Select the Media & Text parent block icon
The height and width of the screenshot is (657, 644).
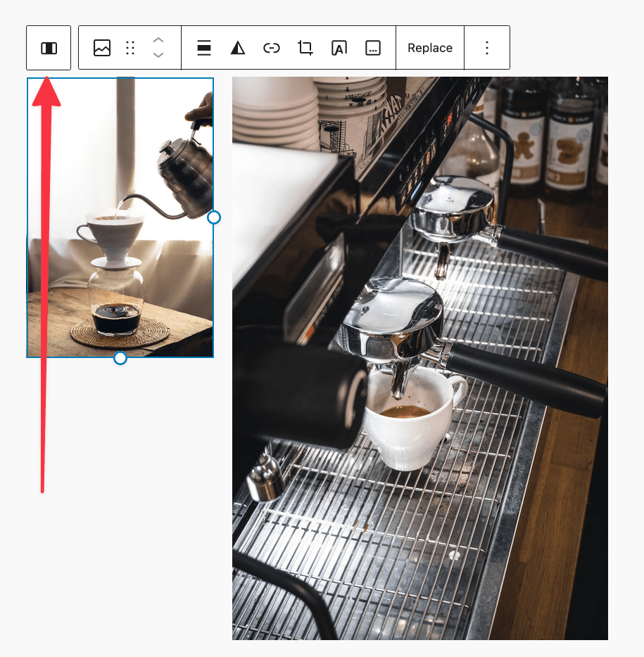click(x=48, y=47)
